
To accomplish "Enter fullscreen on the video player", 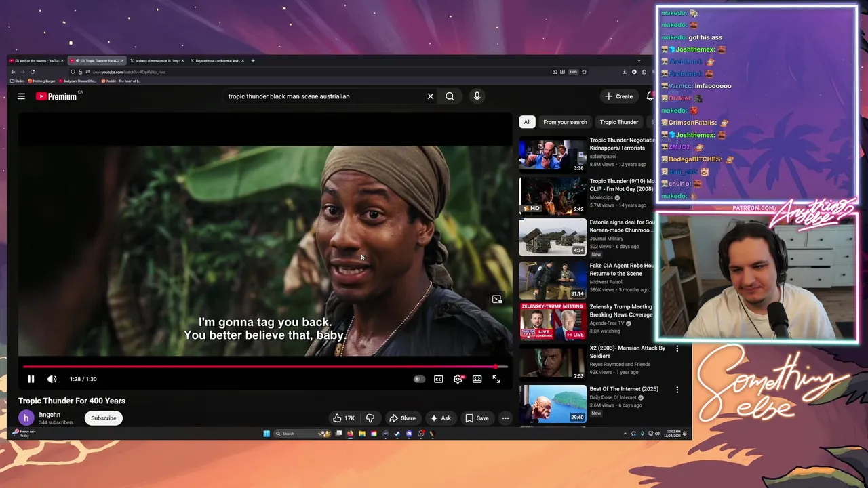I will (x=496, y=379).
